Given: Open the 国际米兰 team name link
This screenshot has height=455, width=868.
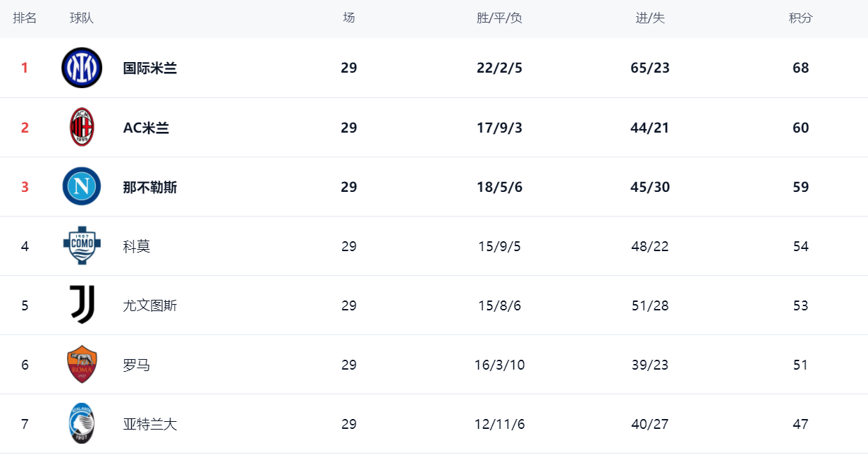Looking at the screenshot, I should pos(149,68).
